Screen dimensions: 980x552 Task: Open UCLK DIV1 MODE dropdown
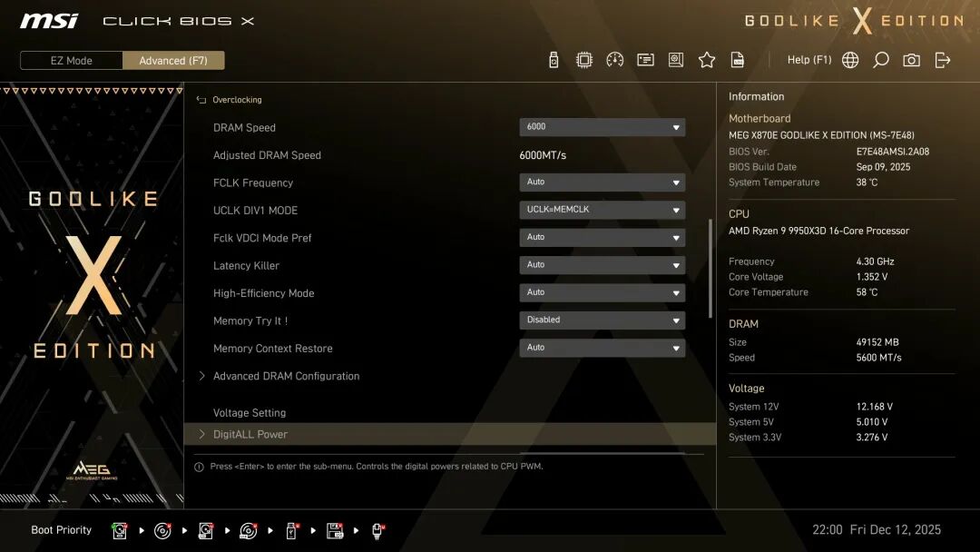pyautogui.click(x=602, y=210)
